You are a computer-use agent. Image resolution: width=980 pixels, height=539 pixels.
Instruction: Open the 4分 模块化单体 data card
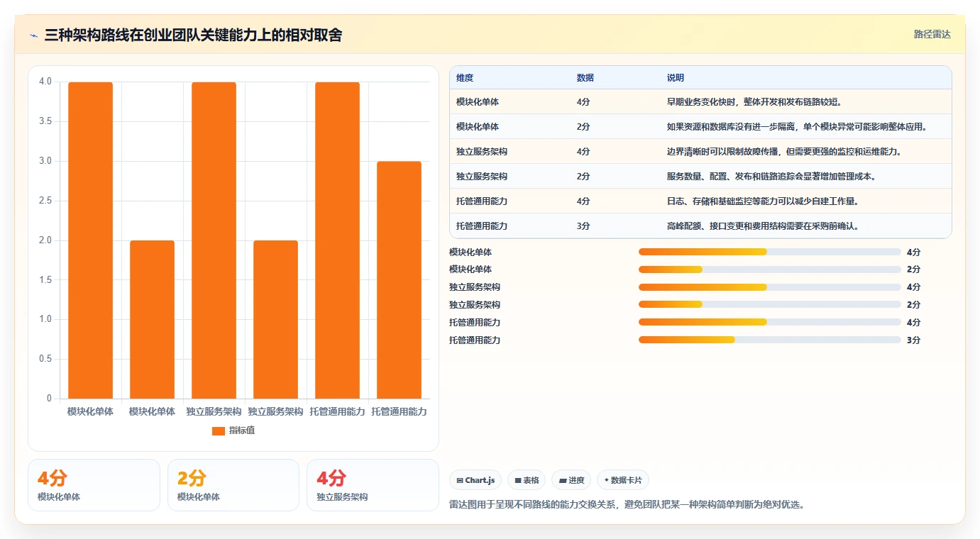click(94, 485)
